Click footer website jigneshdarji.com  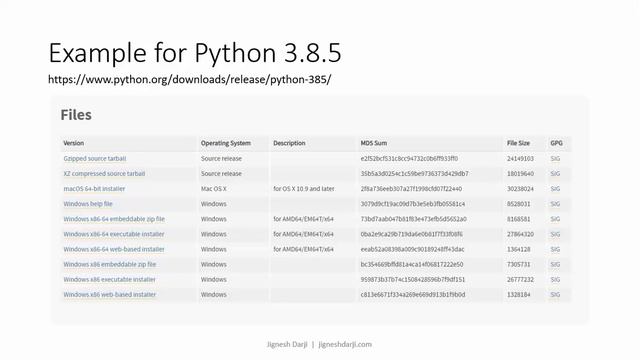[x=345, y=344]
